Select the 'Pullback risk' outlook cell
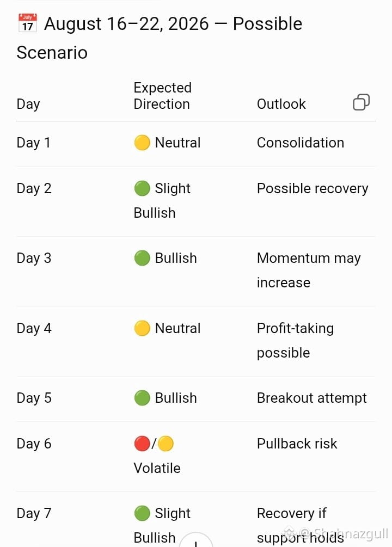 [297, 444]
